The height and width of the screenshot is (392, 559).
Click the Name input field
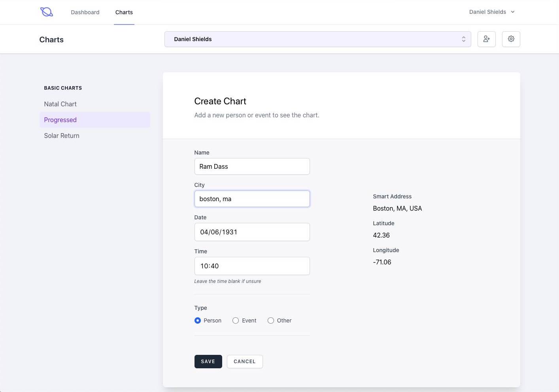(252, 166)
